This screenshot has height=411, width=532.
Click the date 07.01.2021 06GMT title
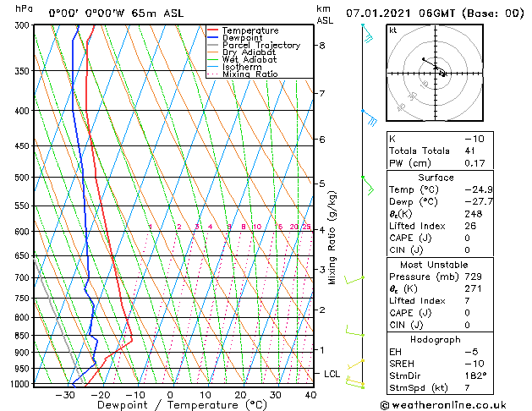pos(435,13)
